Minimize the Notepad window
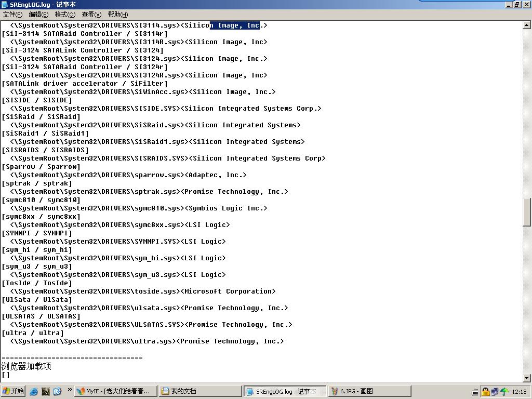This screenshot has width=532, height=399. (509, 4)
